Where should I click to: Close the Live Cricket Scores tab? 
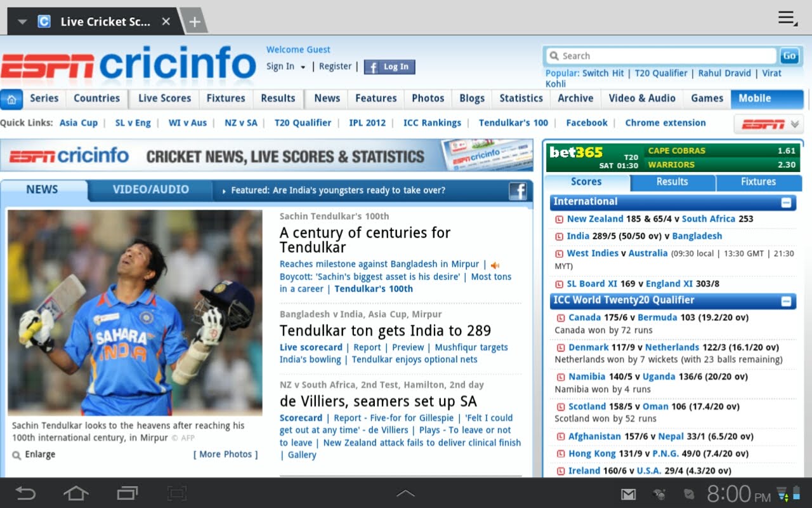pos(166,22)
